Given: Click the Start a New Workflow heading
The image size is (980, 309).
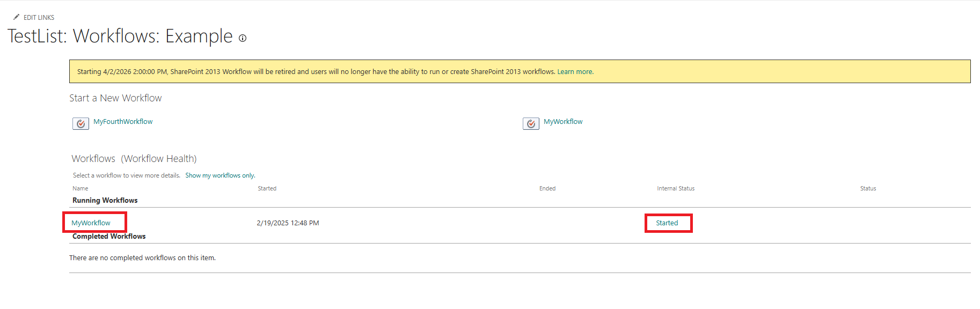Looking at the screenshot, I should point(115,98).
